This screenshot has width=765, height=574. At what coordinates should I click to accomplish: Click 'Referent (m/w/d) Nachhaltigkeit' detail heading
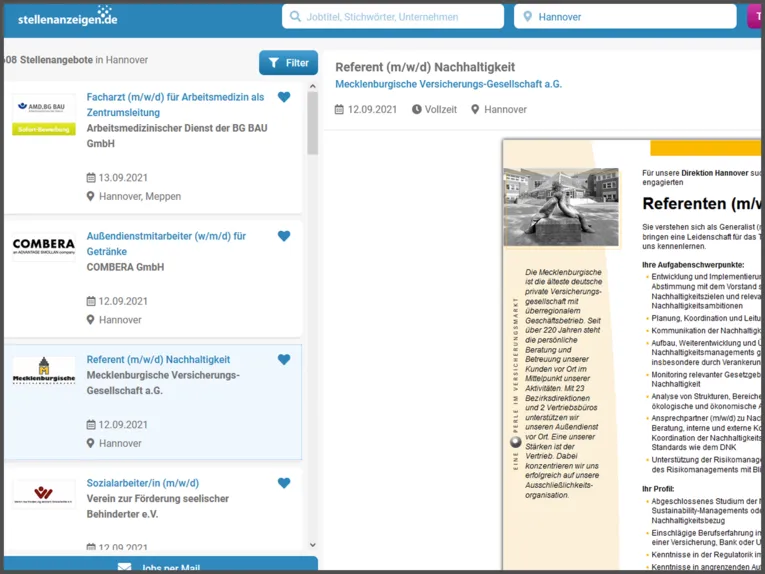click(x=425, y=67)
